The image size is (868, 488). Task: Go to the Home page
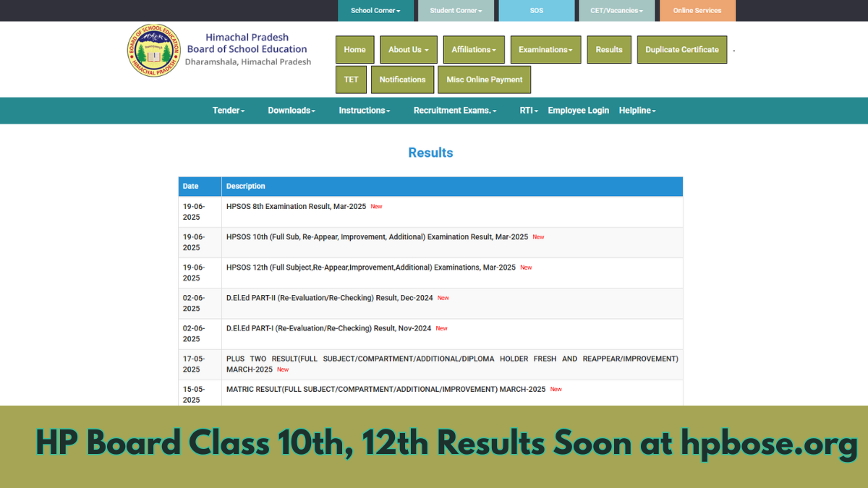(x=354, y=49)
